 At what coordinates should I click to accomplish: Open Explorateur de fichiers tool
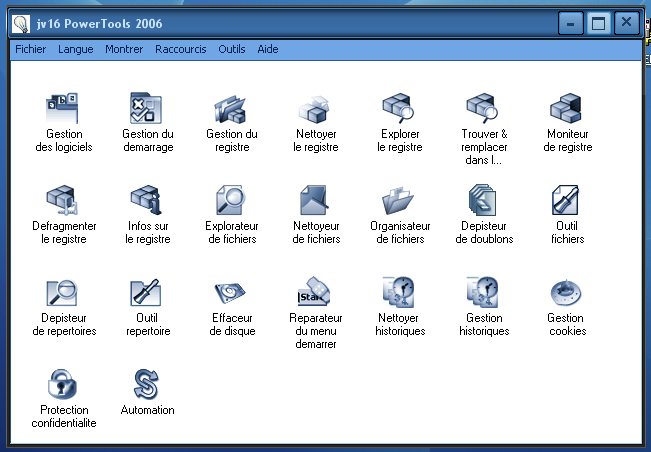(232, 202)
